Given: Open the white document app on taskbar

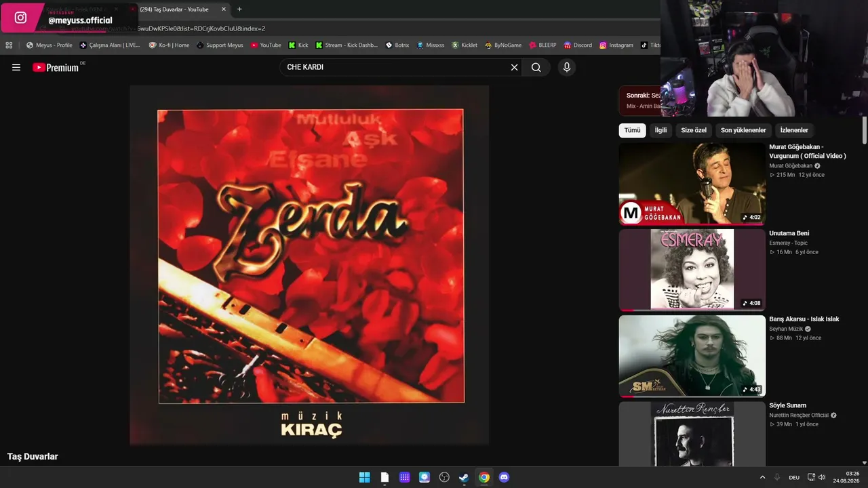Looking at the screenshot, I should (x=384, y=477).
